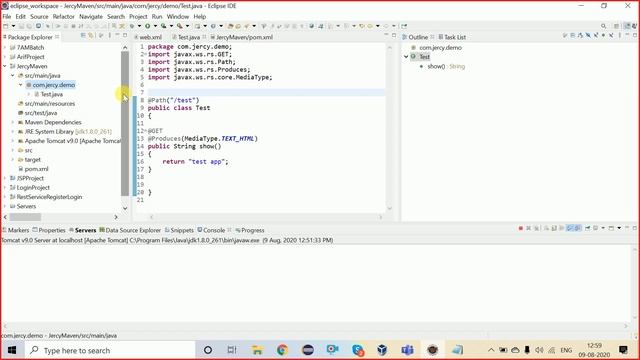Screen dimensions: 640x360
Task: Click the volume speaker in system tray
Action: coord(539,350)
